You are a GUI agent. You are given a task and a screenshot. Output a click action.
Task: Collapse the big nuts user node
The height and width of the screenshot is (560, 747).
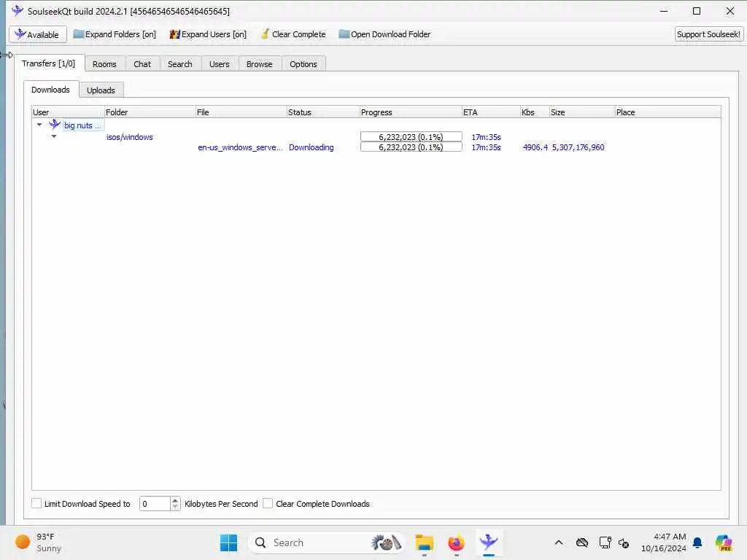click(x=39, y=125)
